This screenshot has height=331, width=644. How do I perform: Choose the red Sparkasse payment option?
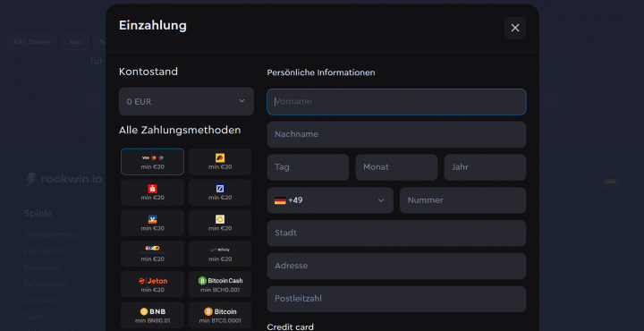coord(152,192)
